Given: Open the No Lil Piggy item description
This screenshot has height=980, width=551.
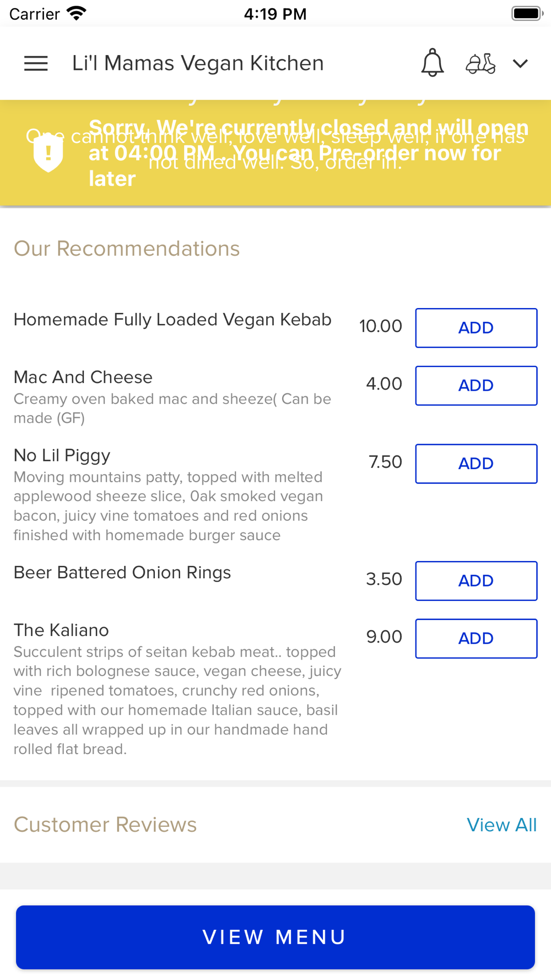Looking at the screenshot, I should click(x=169, y=506).
